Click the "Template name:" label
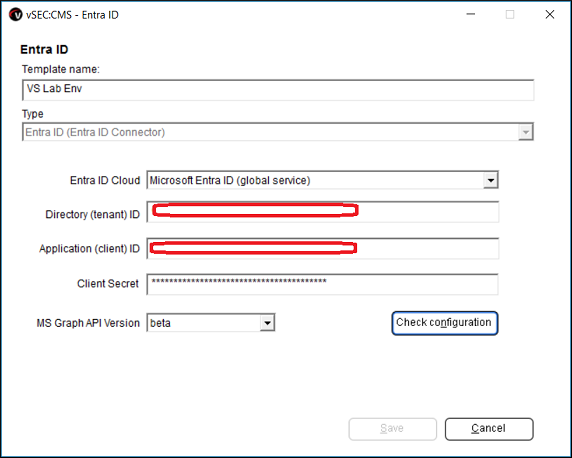572x458 pixels. [x=61, y=69]
